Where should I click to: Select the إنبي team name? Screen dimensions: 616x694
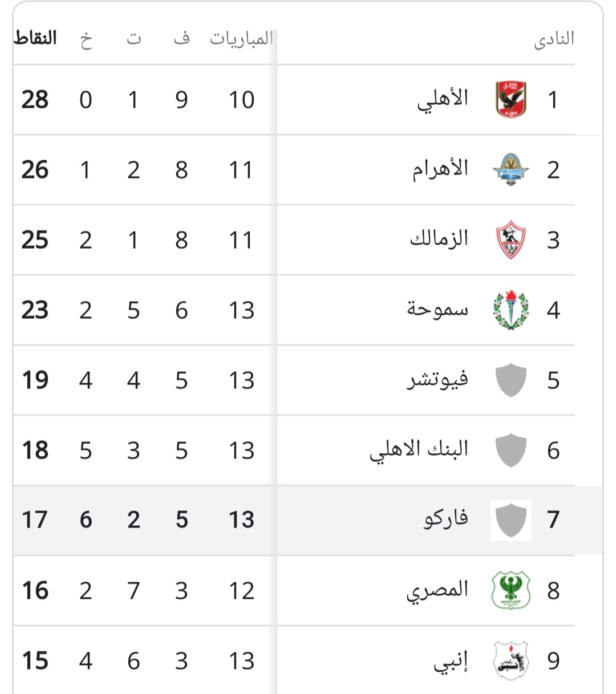pyautogui.click(x=451, y=661)
